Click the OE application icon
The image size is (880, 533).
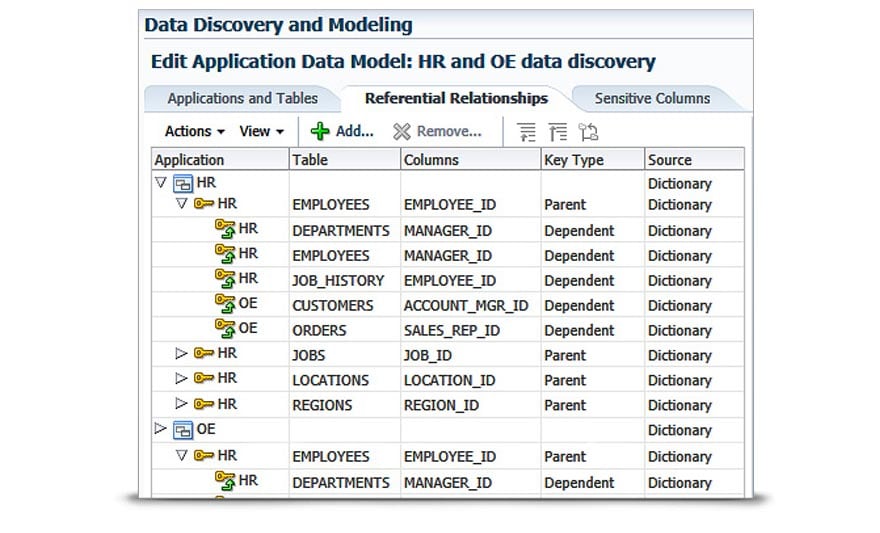(183, 430)
